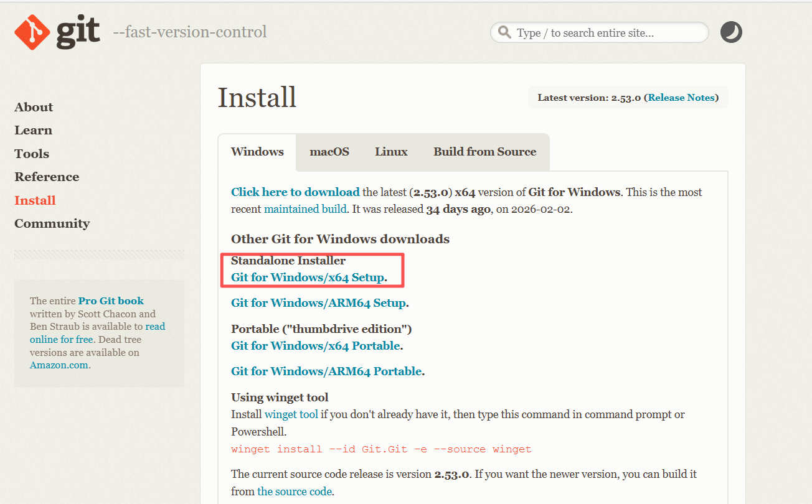Click the Git logo icon

(57, 32)
